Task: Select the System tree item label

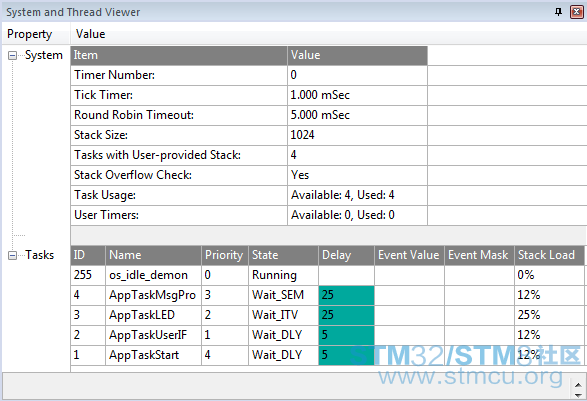Action: [44, 55]
